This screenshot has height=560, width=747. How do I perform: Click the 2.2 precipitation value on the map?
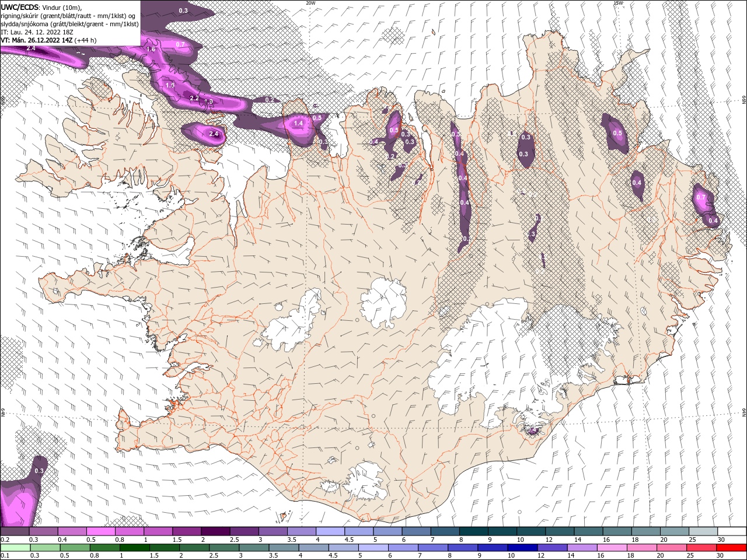(x=194, y=99)
